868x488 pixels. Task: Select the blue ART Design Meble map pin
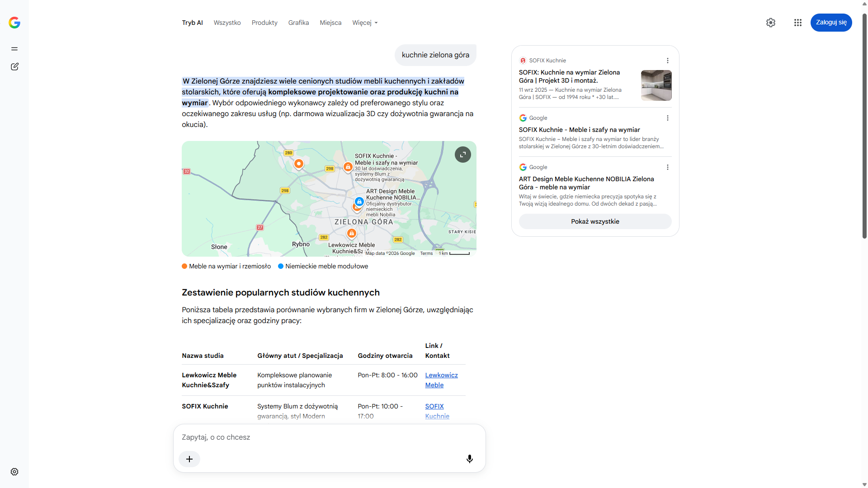click(359, 202)
